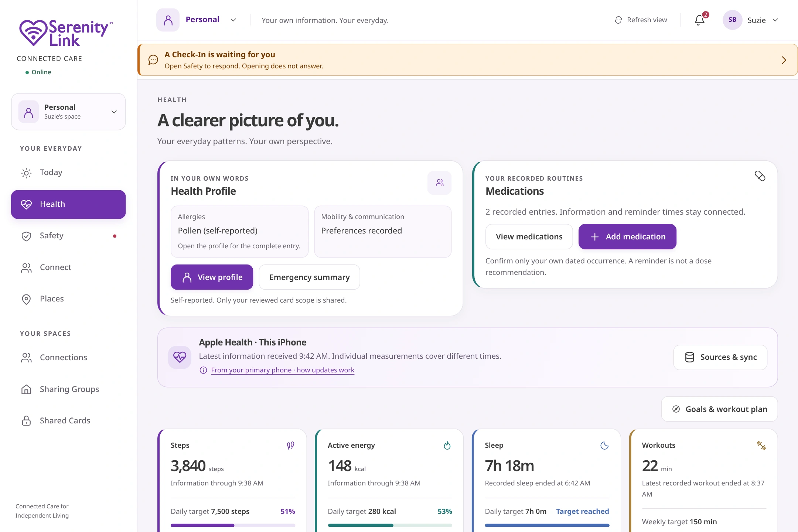Expand the Personal dropdown in top bar
The width and height of the screenshot is (798, 532).
pos(233,20)
